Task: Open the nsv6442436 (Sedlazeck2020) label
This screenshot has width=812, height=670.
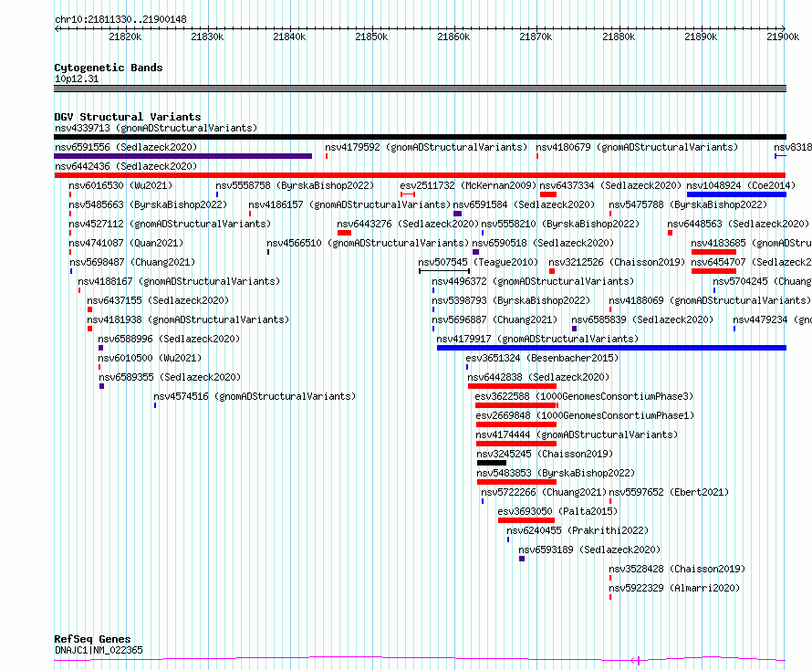Action: click(126, 166)
